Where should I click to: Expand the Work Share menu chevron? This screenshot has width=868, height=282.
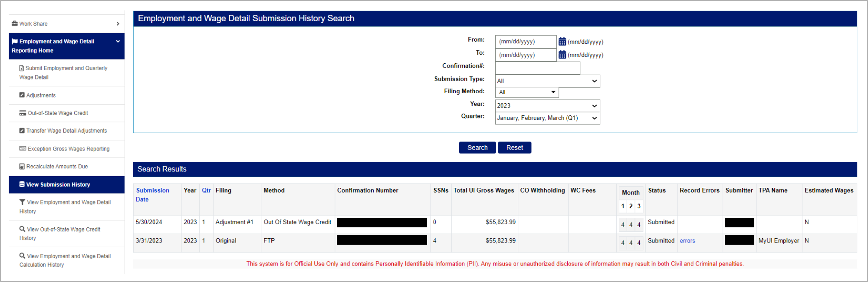pos(118,24)
